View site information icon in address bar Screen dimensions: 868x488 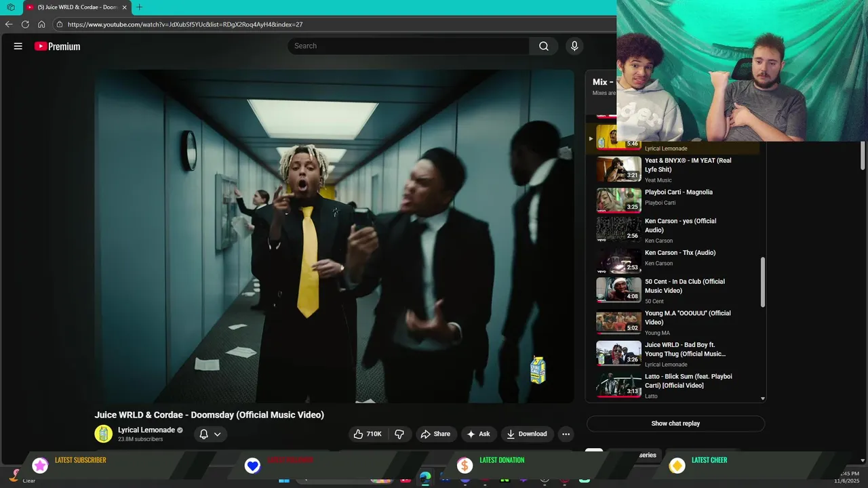(x=60, y=24)
